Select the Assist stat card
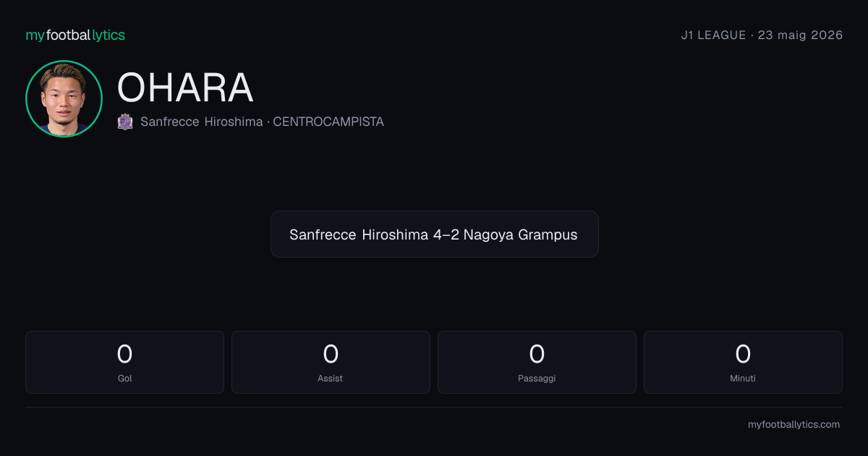 pos(331,362)
